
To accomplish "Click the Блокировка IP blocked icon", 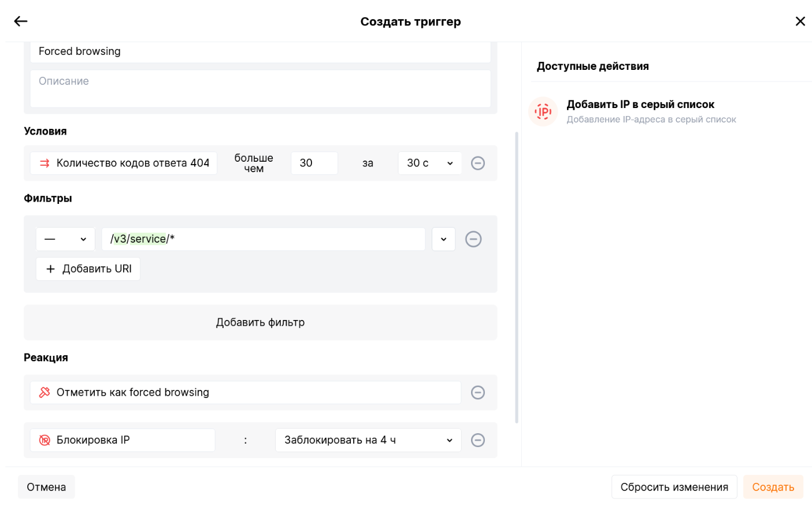I will (45, 440).
